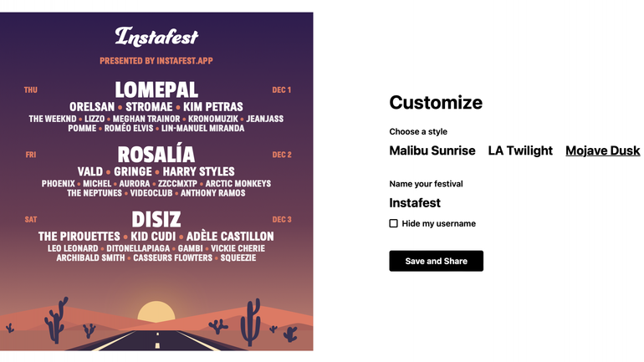Click the Customize heading
644x362 pixels.
click(x=436, y=103)
